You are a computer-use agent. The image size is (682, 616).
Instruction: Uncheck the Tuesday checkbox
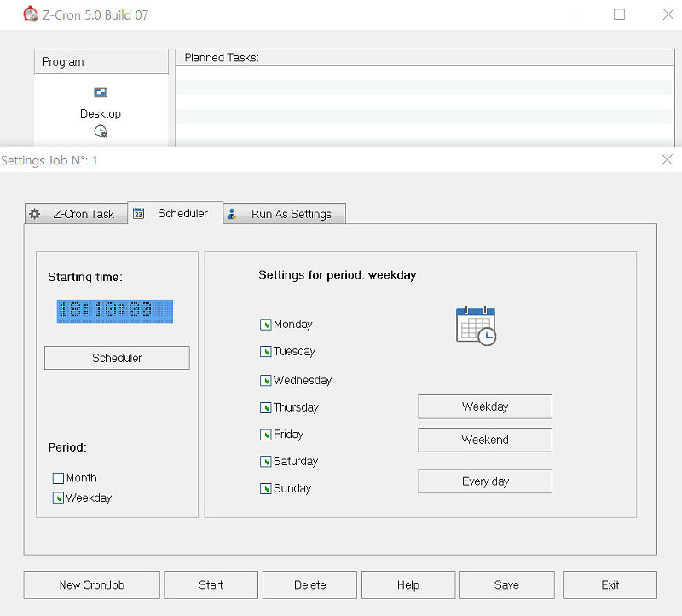click(265, 352)
